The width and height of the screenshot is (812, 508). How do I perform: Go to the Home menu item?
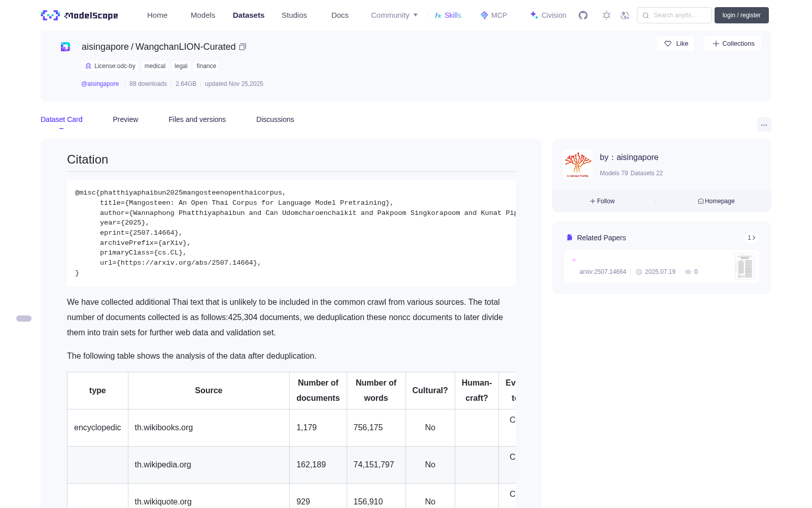click(x=157, y=15)
